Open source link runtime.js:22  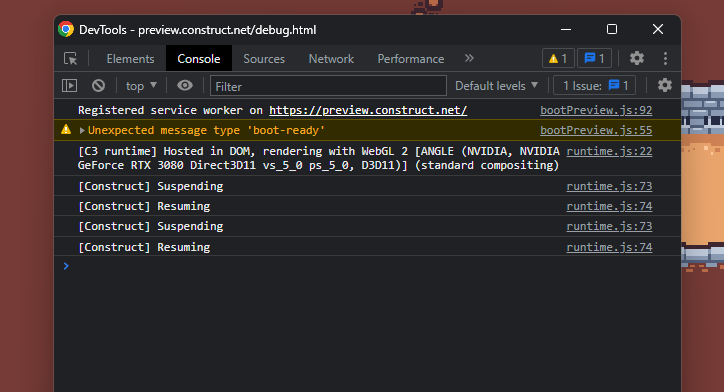point(609,151)
